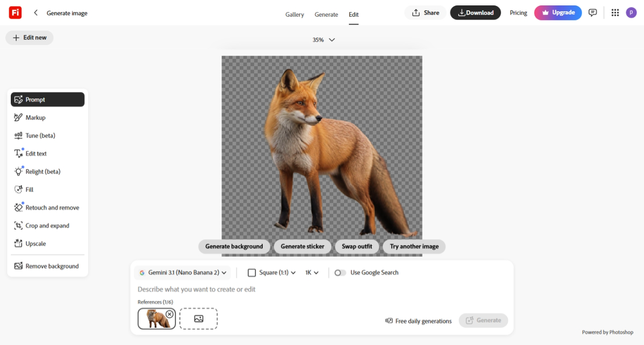Click the Adobe Firefly logo icon
Viewport: 644px width, 345px height.
[x=15, y=12]
